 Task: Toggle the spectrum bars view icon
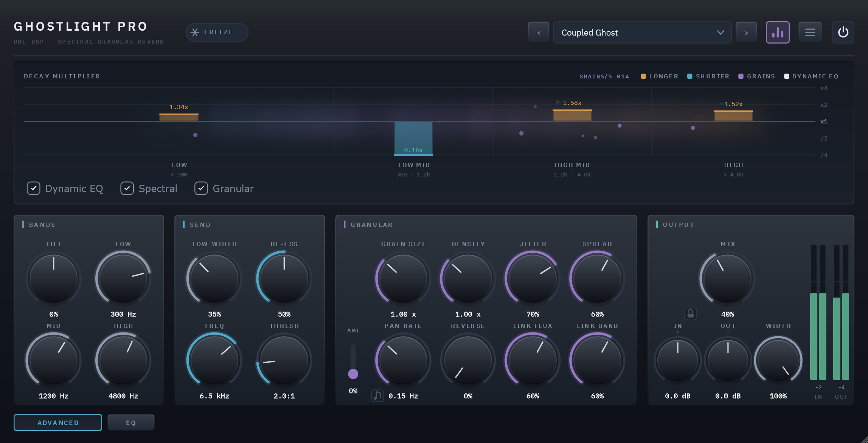point(778,33)
